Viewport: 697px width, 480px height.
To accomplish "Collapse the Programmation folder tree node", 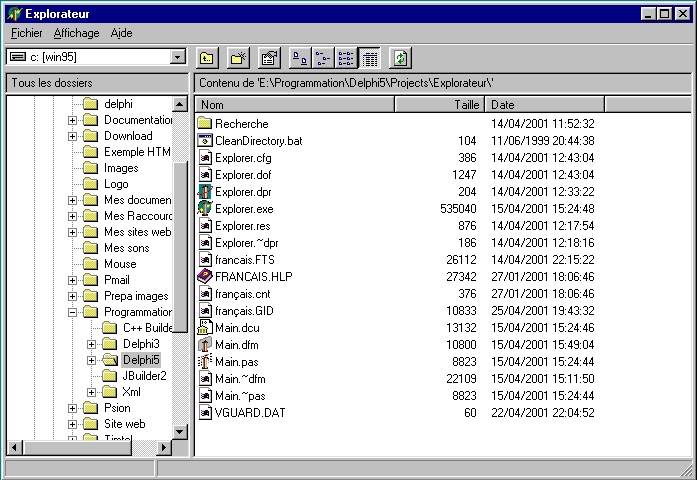I will pos(73,312).
